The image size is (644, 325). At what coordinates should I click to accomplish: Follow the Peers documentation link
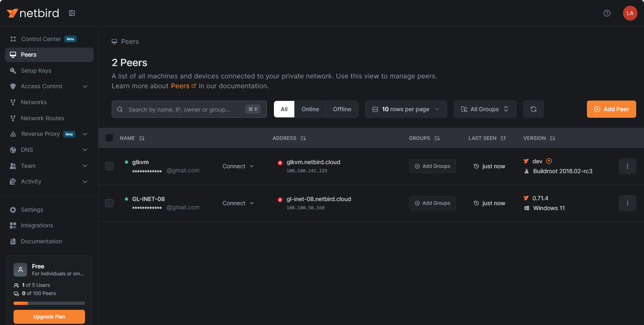[x=183, y=86]
